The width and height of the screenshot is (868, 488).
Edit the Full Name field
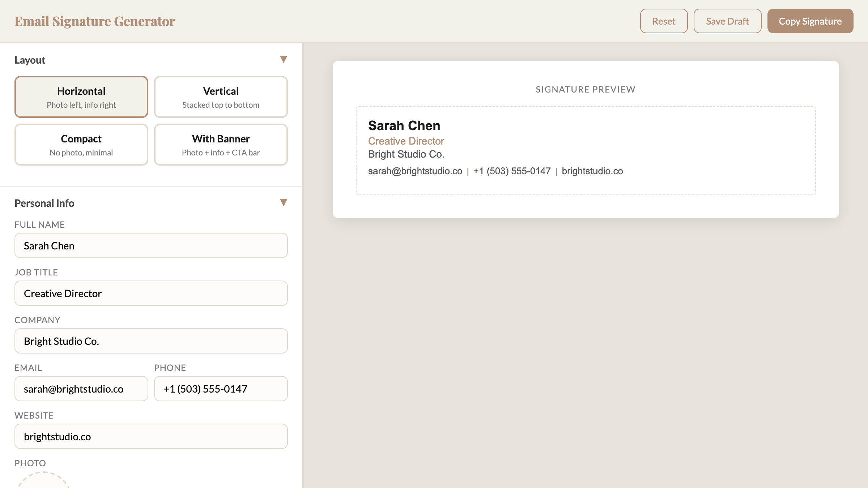(x=151, y=245)
